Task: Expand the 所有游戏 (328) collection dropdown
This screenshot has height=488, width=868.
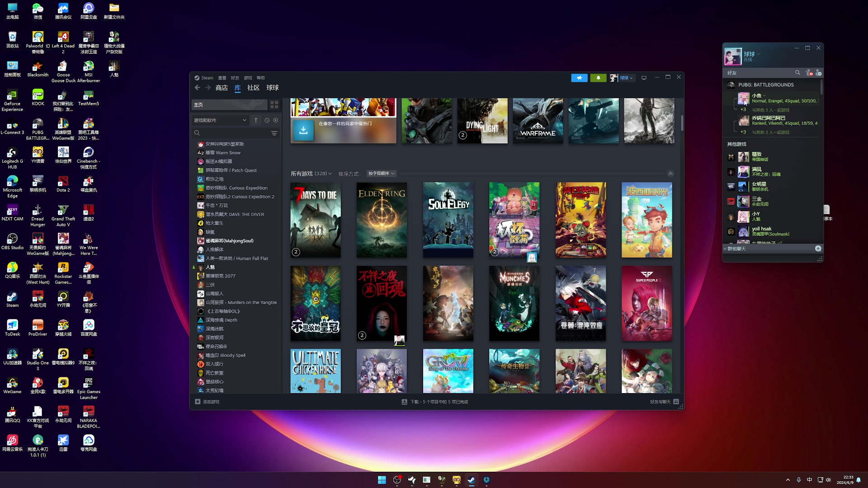Action: [x=311, y=174]
